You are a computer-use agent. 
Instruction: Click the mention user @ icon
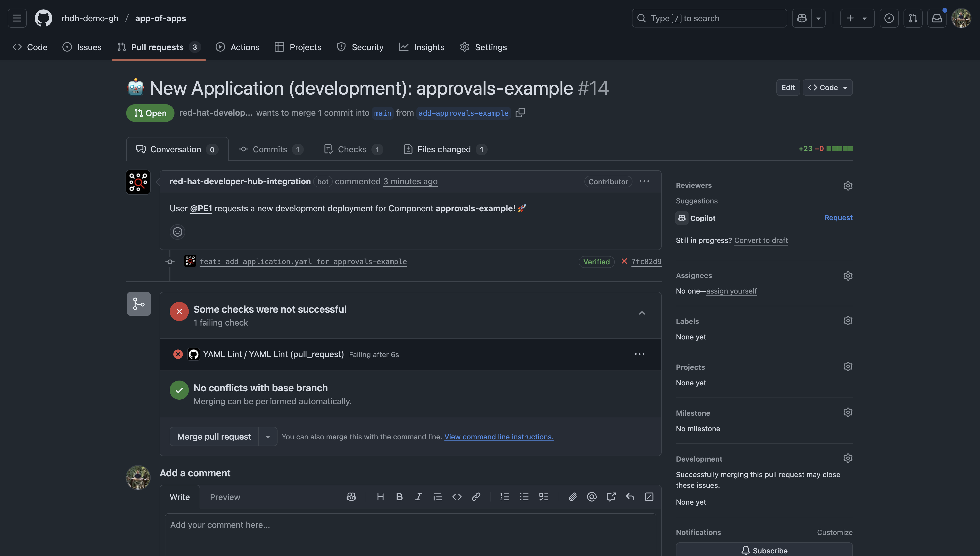[x=591, y=497]
